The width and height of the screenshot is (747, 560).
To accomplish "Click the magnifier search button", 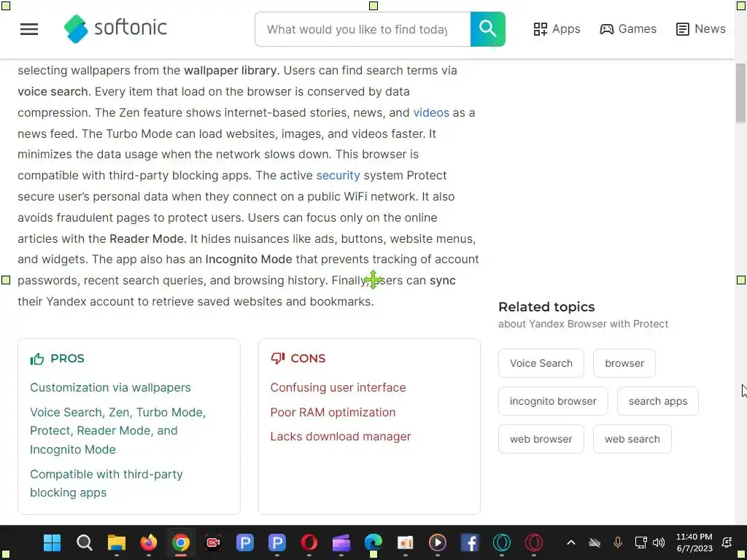I will click(487, 29).
